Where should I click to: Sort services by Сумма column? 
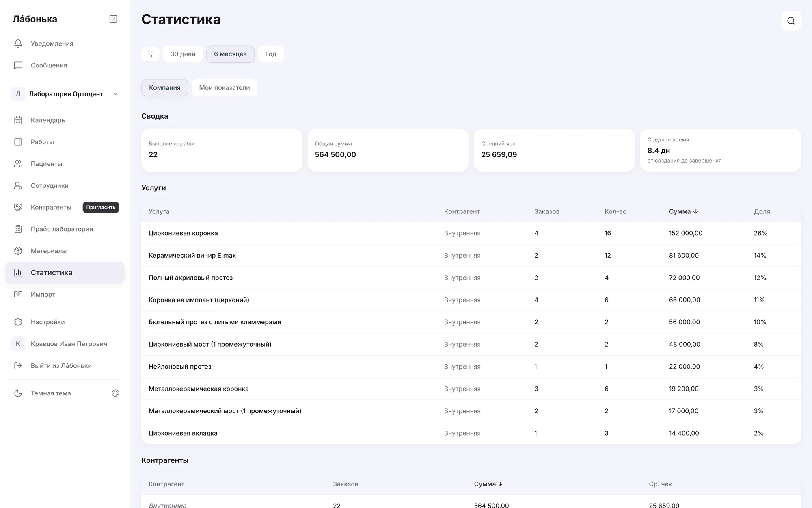[x=683, y=211]
